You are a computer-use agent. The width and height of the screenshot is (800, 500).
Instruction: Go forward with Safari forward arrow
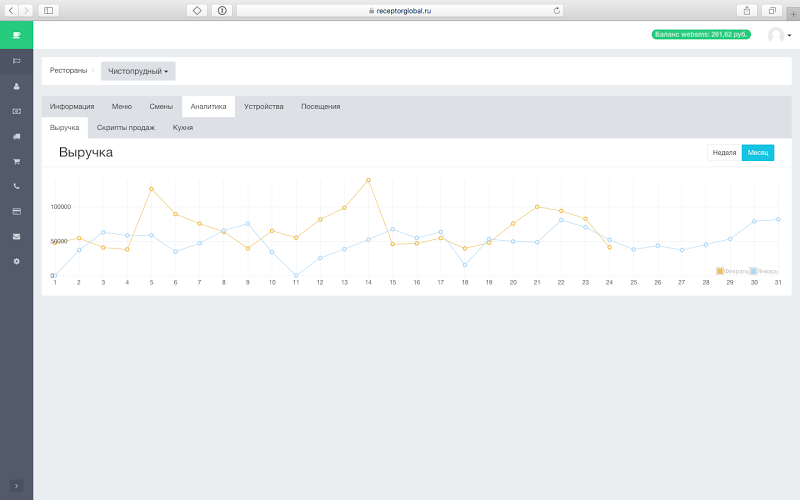click(26, 10)
